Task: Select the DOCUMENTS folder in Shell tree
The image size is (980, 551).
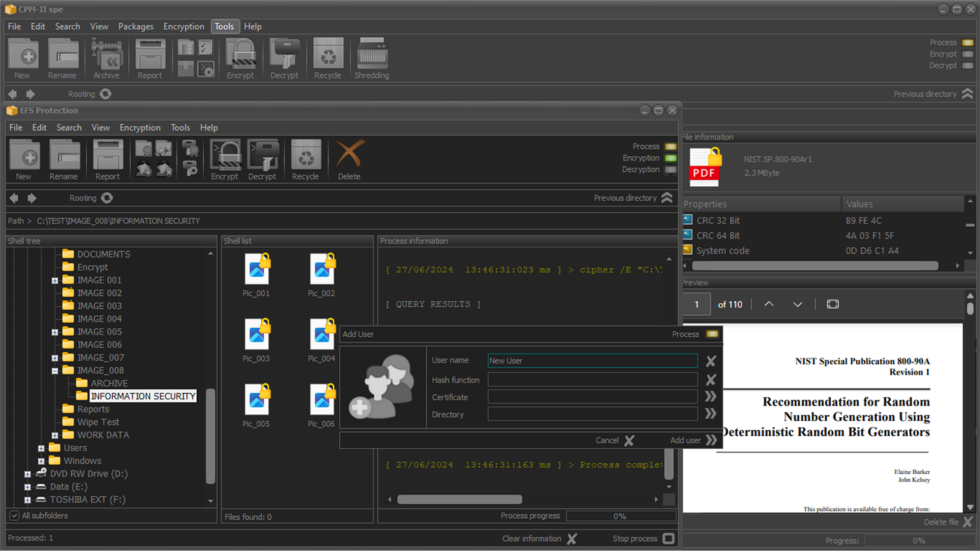Action: (97, 255)
